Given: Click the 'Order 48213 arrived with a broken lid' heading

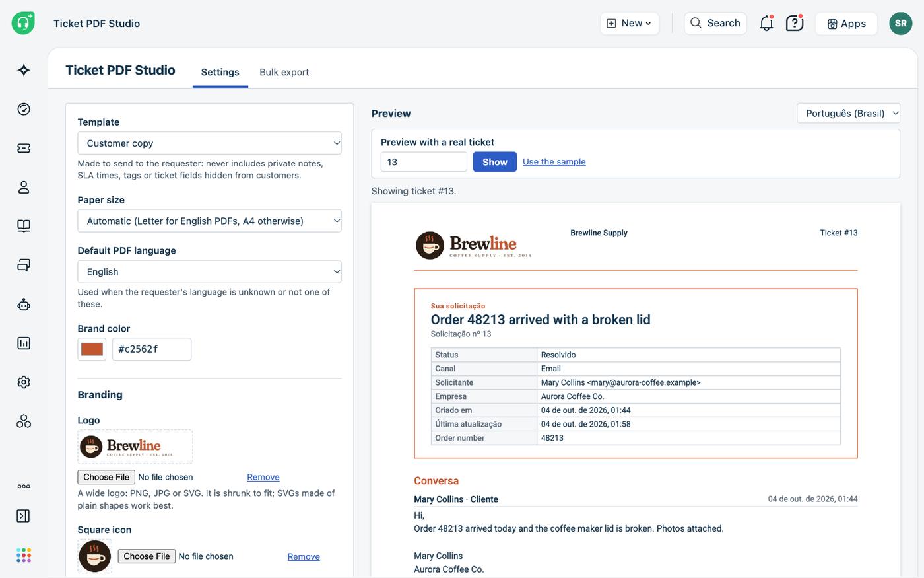Looking at the screenshot, I should [541, 320].
